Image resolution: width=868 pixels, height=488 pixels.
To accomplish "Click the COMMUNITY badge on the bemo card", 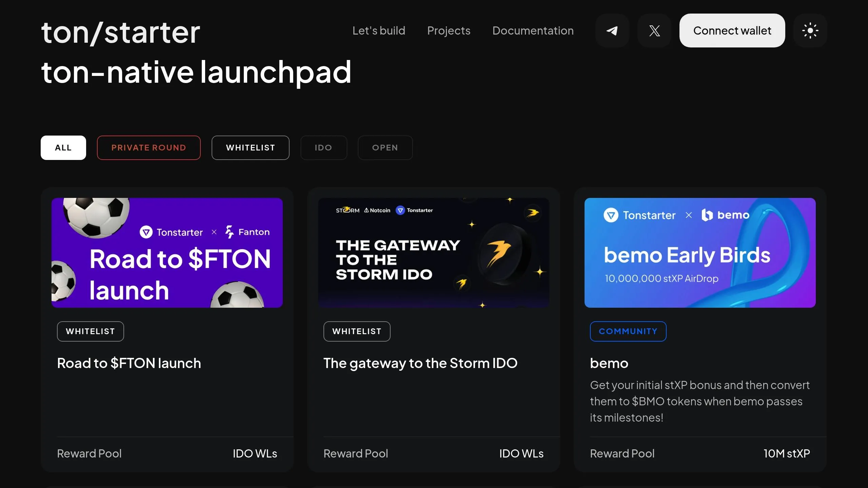I will coord(628,331).
